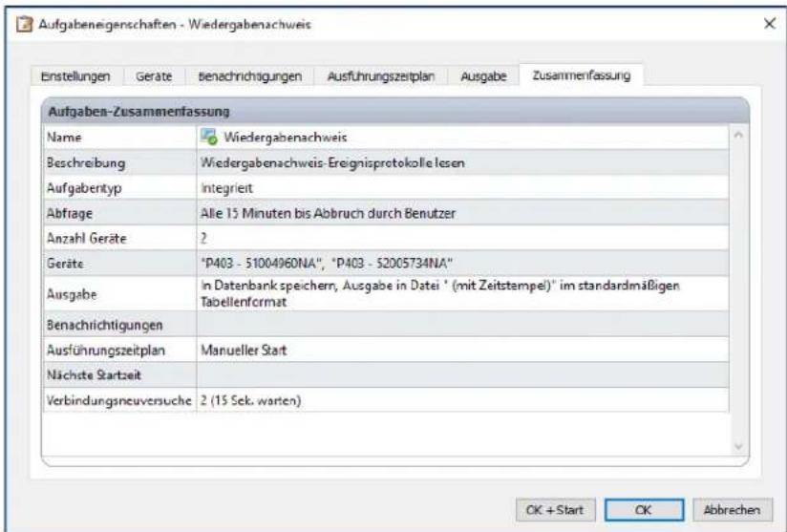Click the OK + Start button
787x532 pixels.
pos(555,510)
